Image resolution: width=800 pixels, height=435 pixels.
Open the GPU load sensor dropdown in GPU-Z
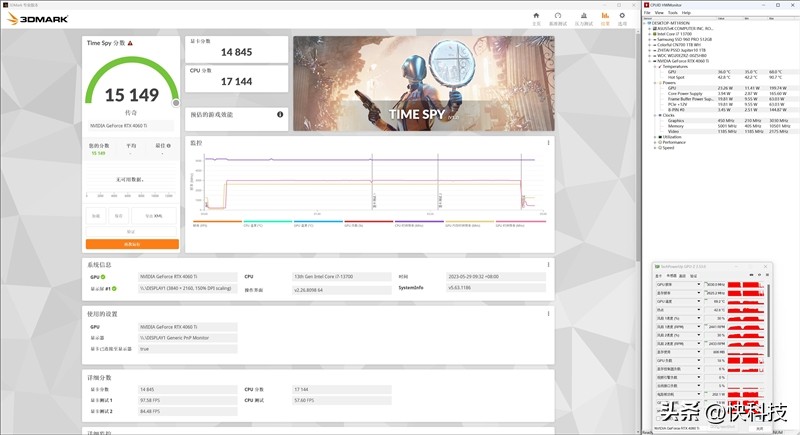pyautogui.click(x=699, y=361)
